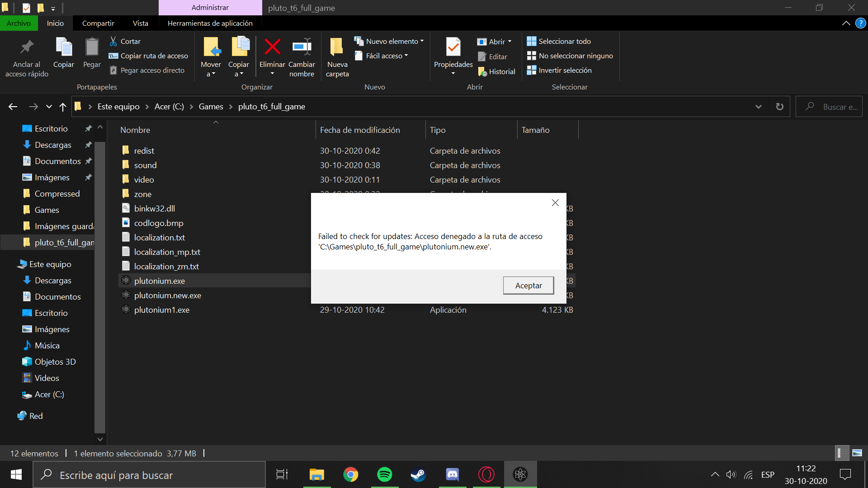Click Pegar acceso directo

[x=147, y=70]
